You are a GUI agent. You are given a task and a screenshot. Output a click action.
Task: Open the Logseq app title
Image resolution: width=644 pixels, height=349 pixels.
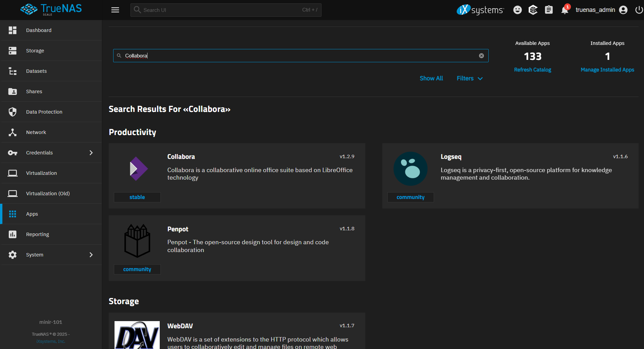pyautogui.click(x=451, y=157)
